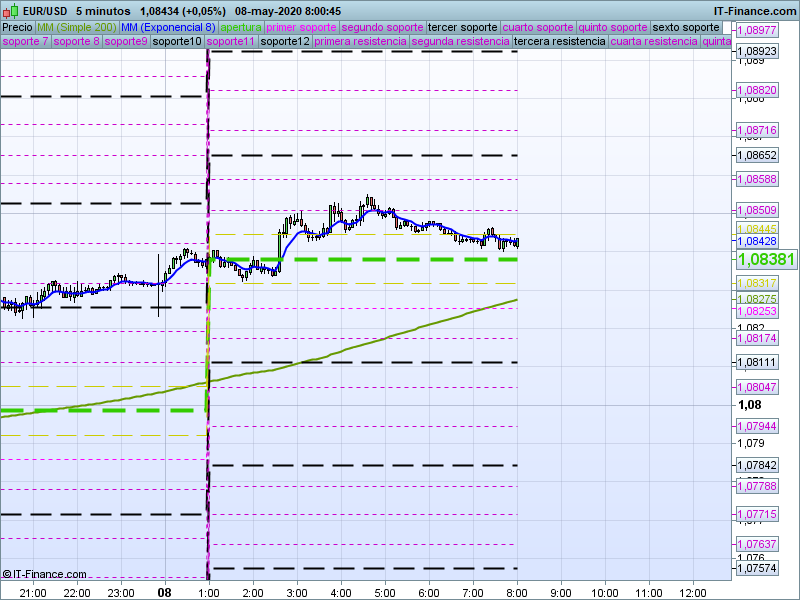The width and height of the screenshot is (800, 600).
Task: Click the 'tercera resistencia' legend item
Action: tap(558, 42)
